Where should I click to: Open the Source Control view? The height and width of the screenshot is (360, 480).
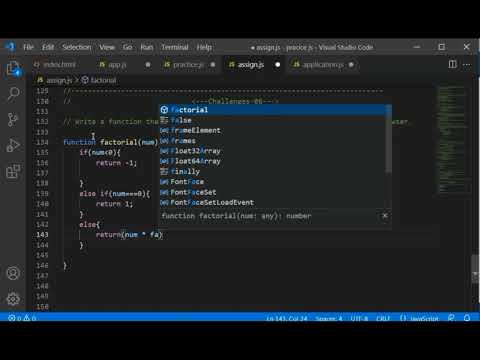13,120
